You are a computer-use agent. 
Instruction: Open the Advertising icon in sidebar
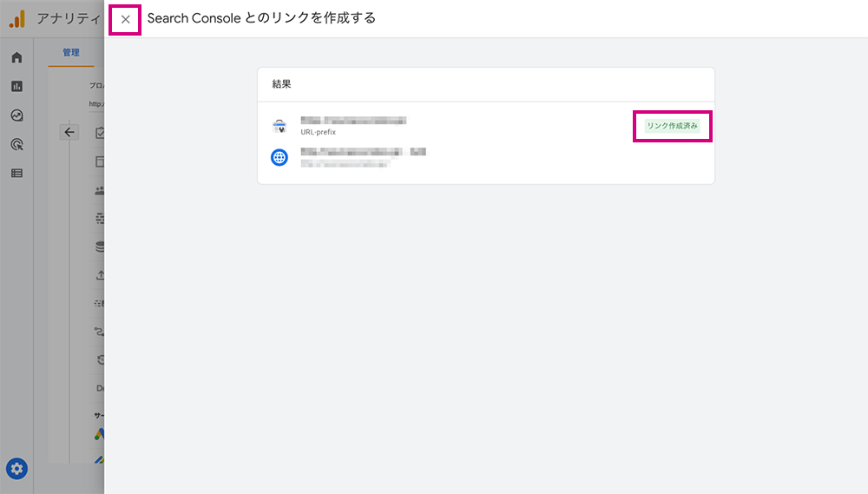pyautogui.click(x=16, y=144)
